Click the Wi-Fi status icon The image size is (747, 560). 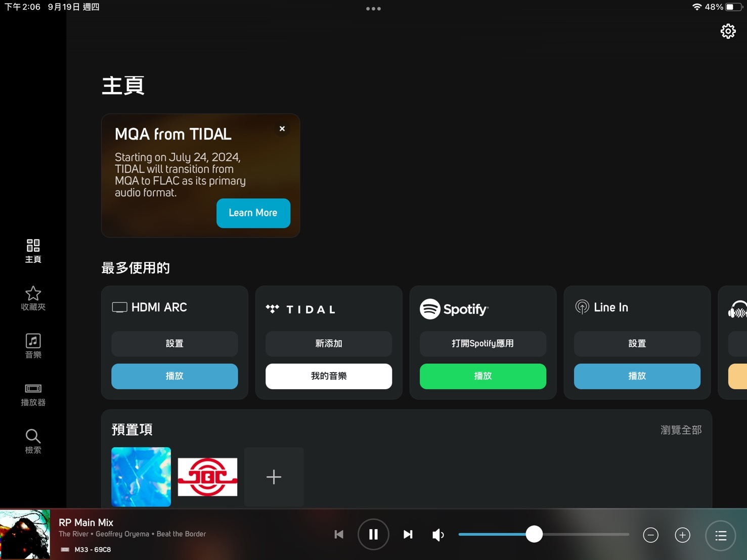pos(697,7)
